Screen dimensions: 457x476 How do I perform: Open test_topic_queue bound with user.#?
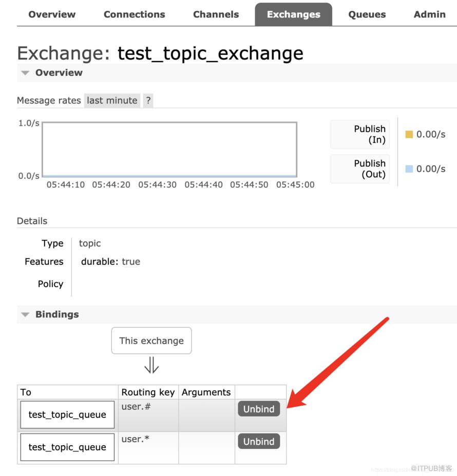click(67, 414)
